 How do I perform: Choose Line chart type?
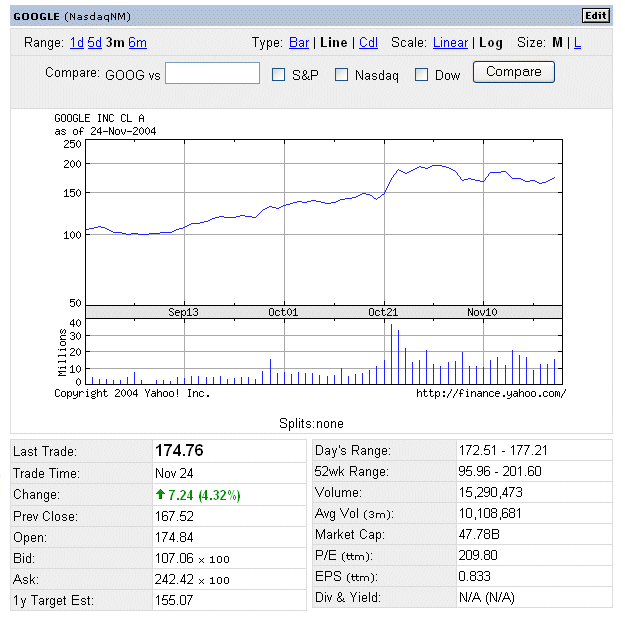[x=334, y=42]
